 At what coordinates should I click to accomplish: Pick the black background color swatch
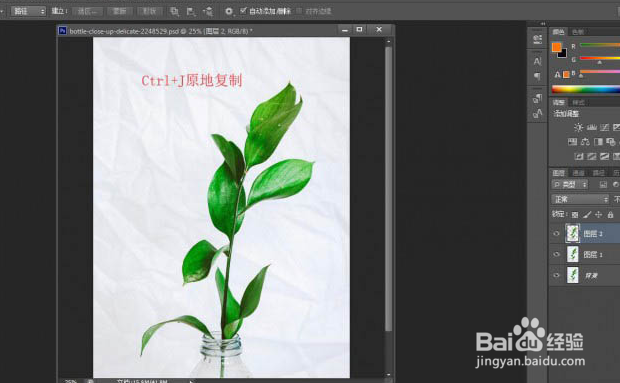(563, 54)
